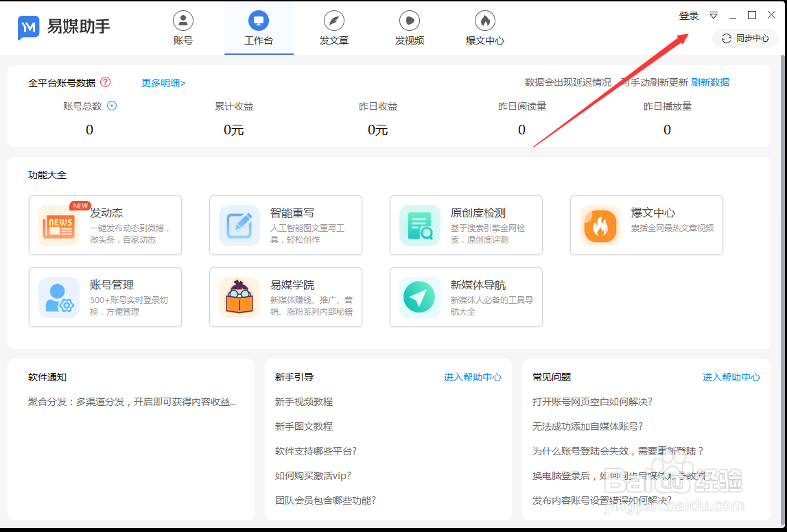Click the 登录 login button
The image size is (787, 532).
[x=689, y=16]
